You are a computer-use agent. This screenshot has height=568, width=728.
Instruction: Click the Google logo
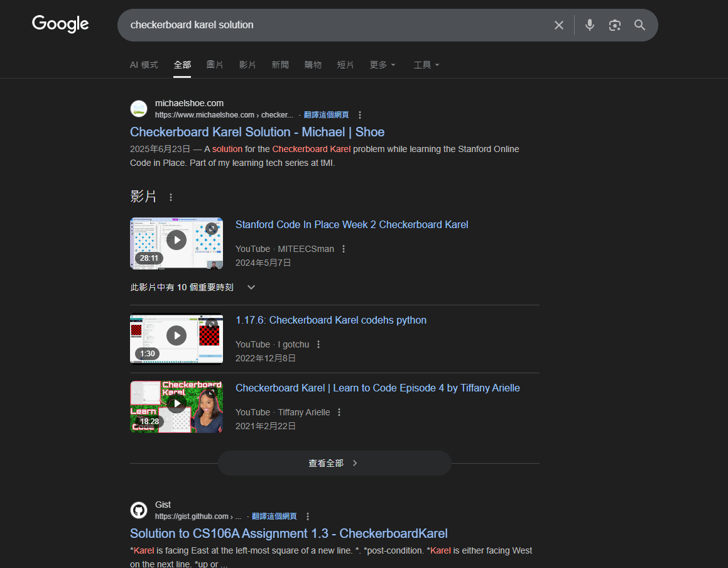point(60,25)
